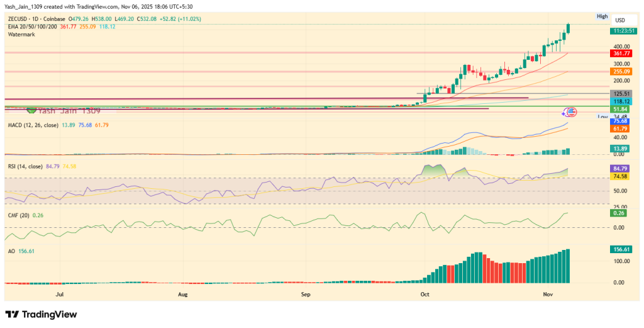The width and height of the screenshot is (644, 328).
Task: Click the gray 125.51 price line label
Action: (x=620, y=93)
